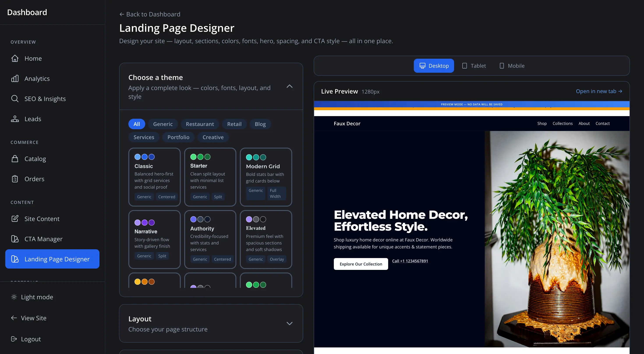Filter themes by Generic
Image resolution: width=644 pixels, height=354 pixels.
163,124
